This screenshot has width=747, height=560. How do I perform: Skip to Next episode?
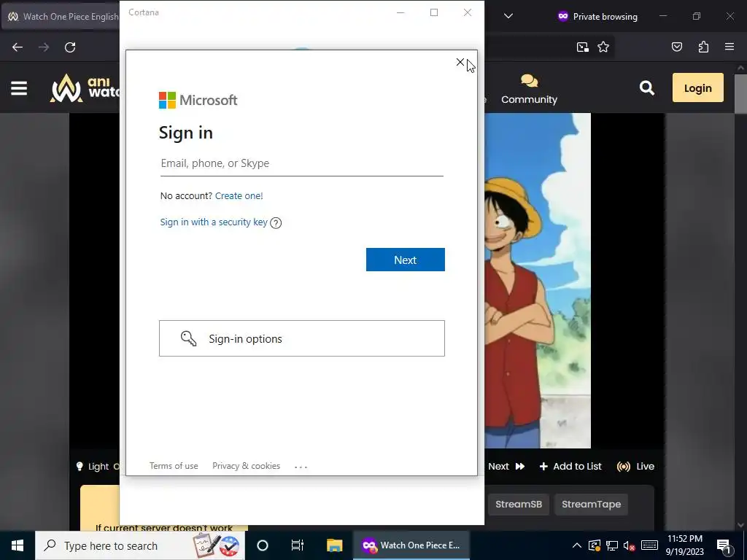506,466
